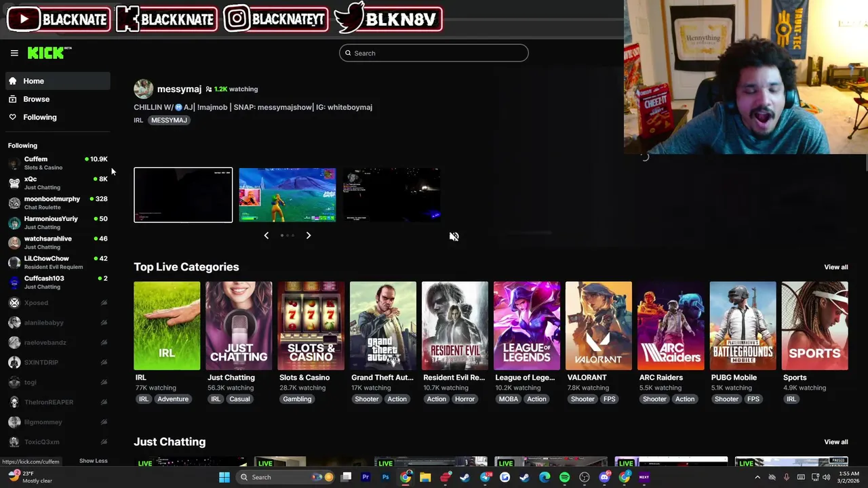Open messymaj channel name link

click(179, 89)
